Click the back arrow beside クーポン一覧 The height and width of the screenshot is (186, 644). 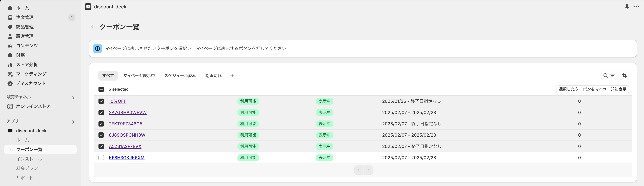coord(93,27)
